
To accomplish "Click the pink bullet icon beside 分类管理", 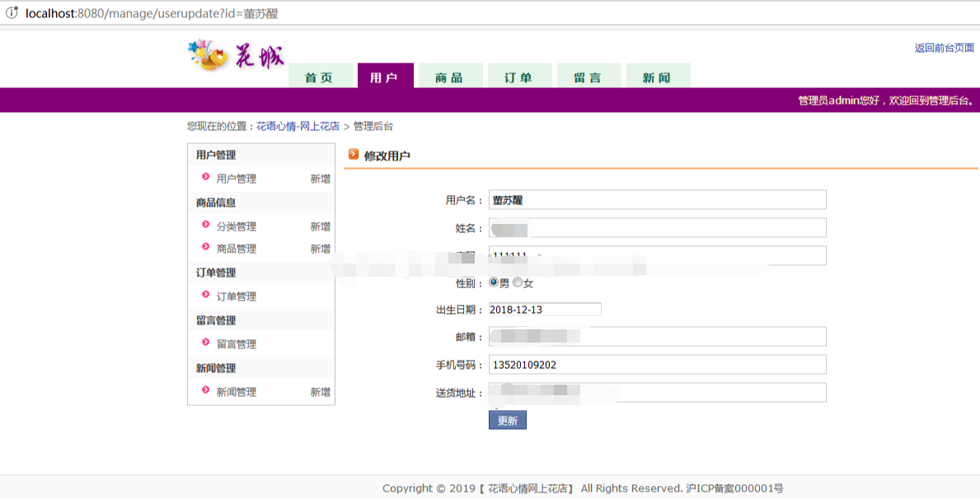I will [x=205, y=225].
